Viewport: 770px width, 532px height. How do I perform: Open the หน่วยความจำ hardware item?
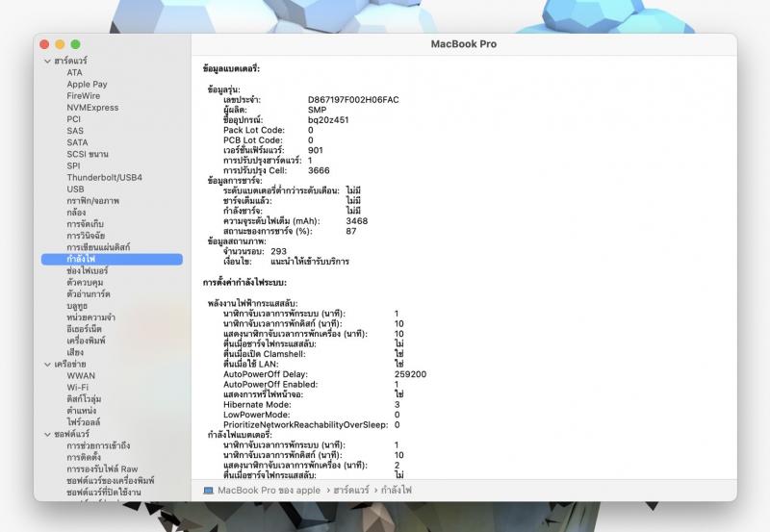(x=91, y=317)
